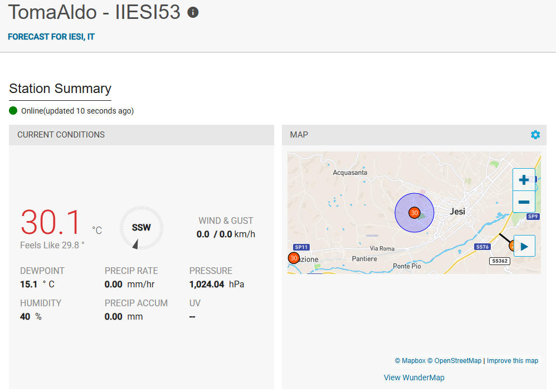The width and height of the screenshot is (556, 392).
Task: Click the 30.1 temperature reading
Action: pyautogui.click(x=50, y=222)
